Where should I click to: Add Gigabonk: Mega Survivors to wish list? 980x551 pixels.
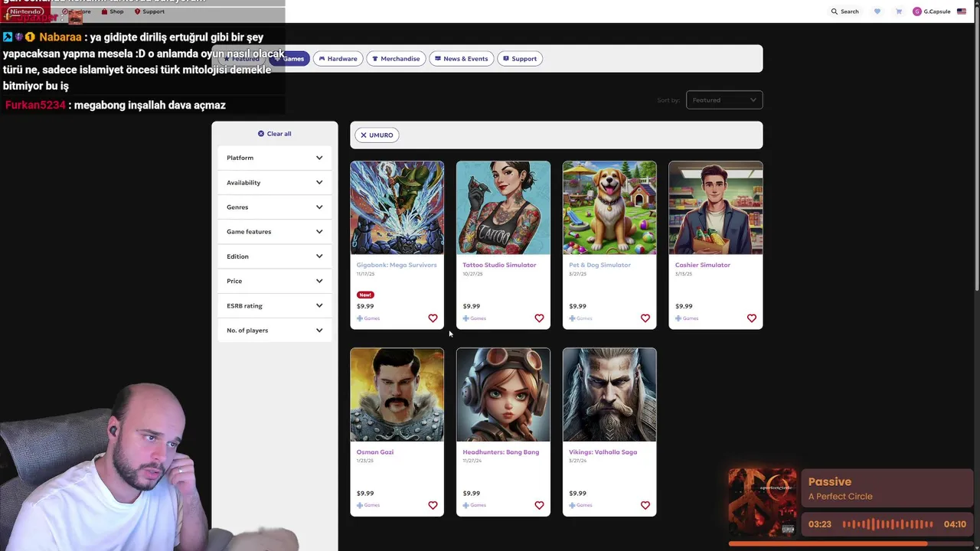click(x=433, y=318)
